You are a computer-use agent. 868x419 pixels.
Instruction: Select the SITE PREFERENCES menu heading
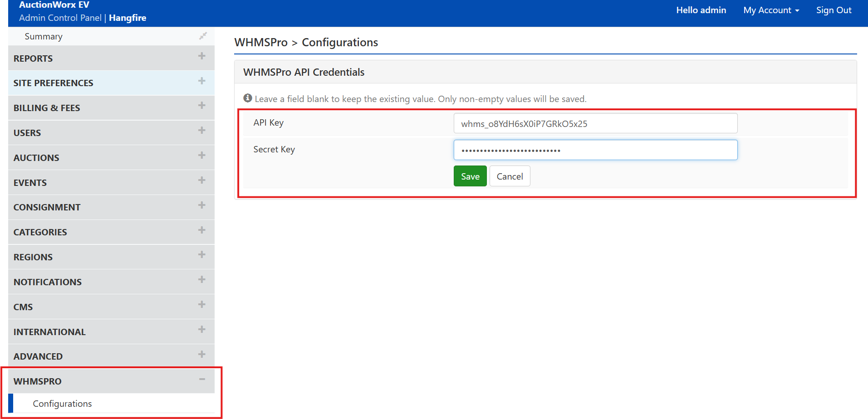[53, 83]
